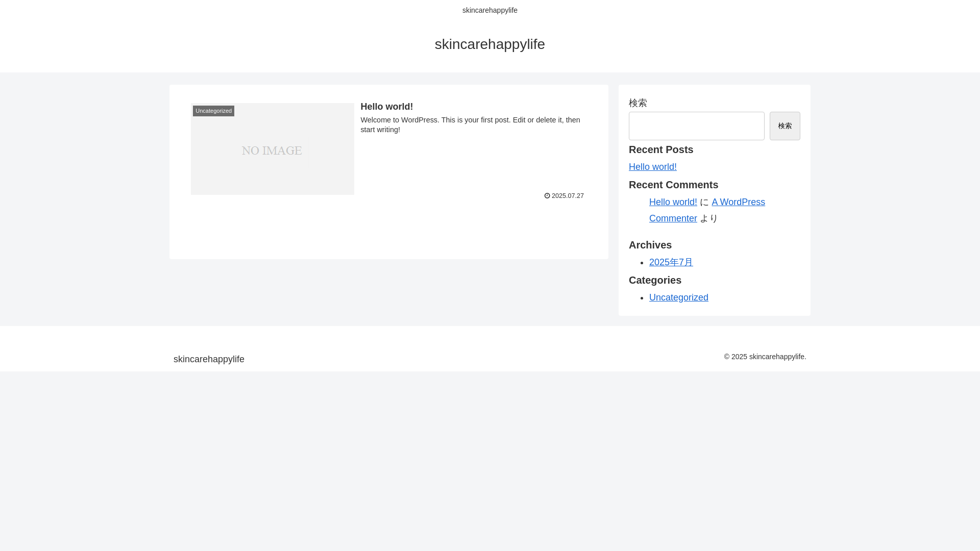Click the © 2025 skincarehappylife copyright text
980x551 pixels.
pyautogui.click(x=765, y=357)
